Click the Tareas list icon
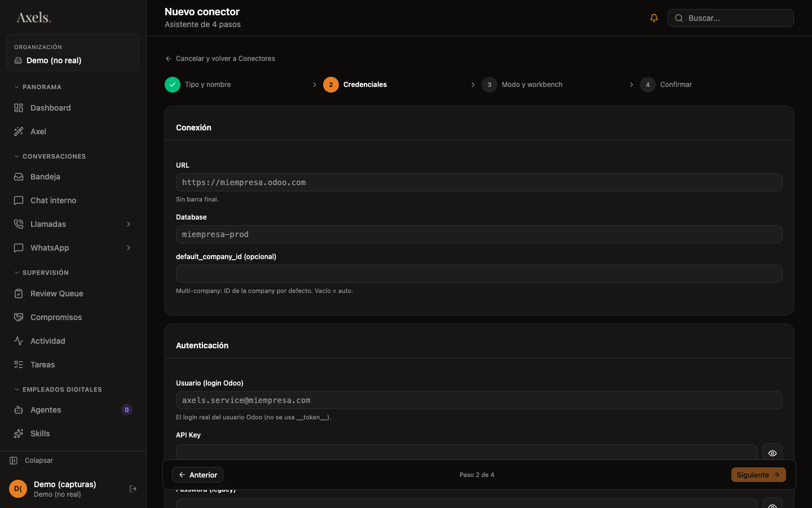This screenshot has width=812, height=508. [19, 365]
